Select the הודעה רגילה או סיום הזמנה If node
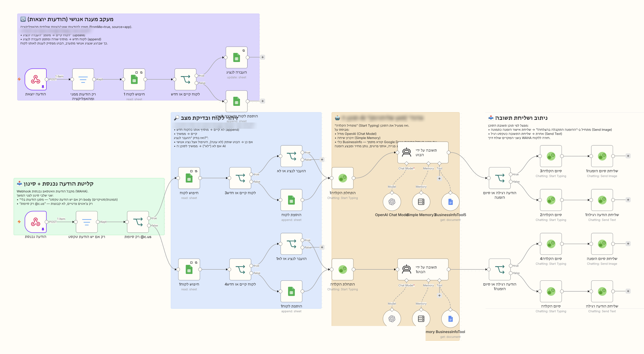The image size is (644, 354). 500,178
